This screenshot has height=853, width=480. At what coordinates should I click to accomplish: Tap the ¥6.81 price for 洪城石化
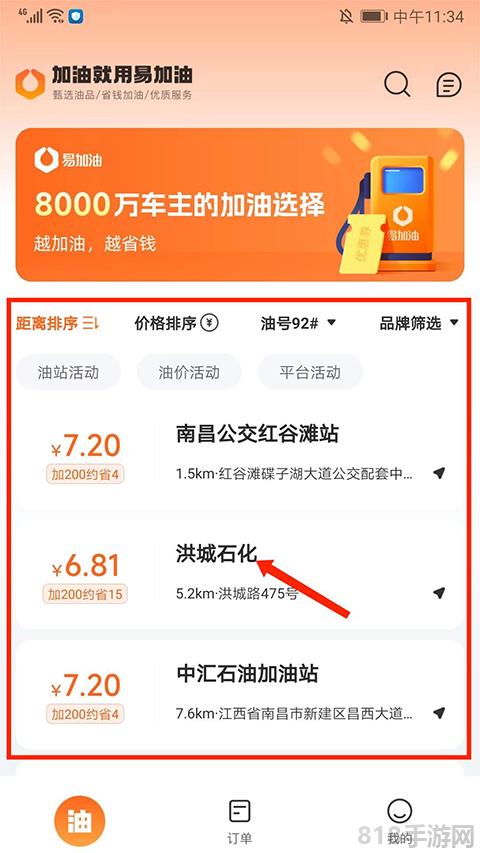pyautogui.click(x=85, y=566)
